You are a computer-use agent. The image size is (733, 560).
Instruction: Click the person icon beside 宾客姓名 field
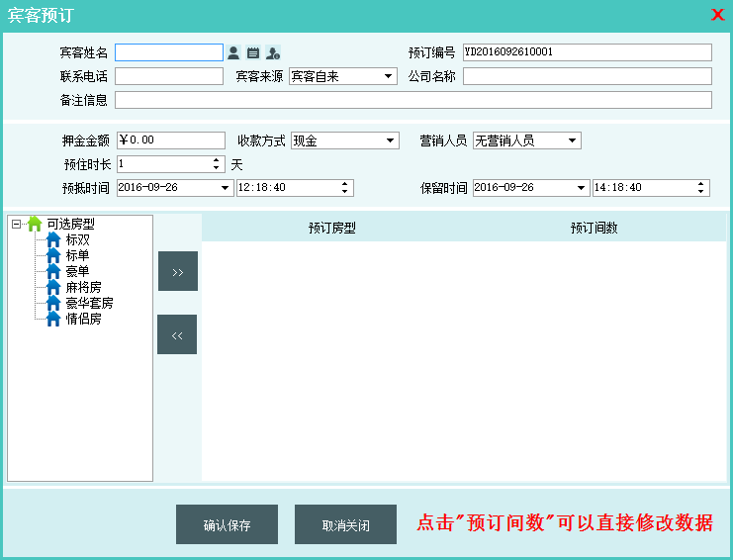click(233, 52)
